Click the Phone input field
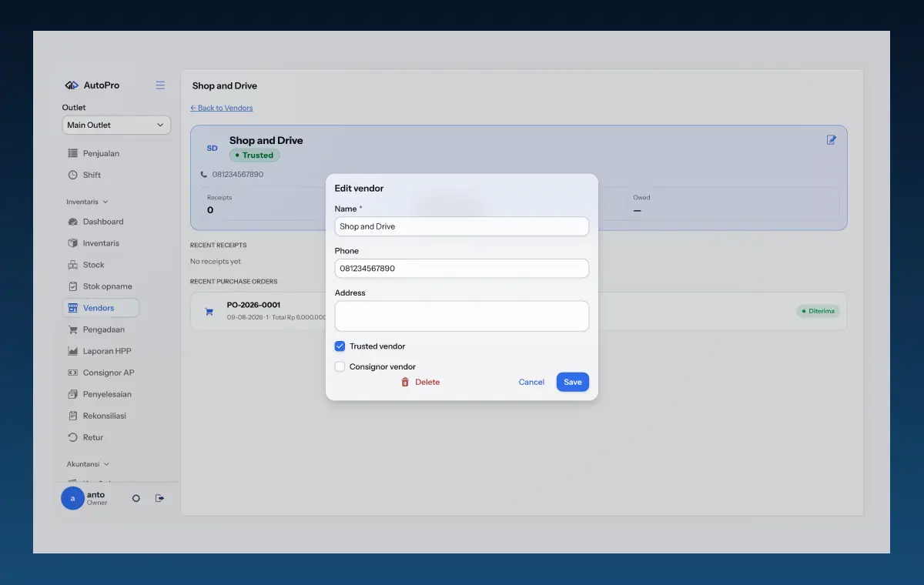This screenshot has width=924, height=585. pos(462,268)
